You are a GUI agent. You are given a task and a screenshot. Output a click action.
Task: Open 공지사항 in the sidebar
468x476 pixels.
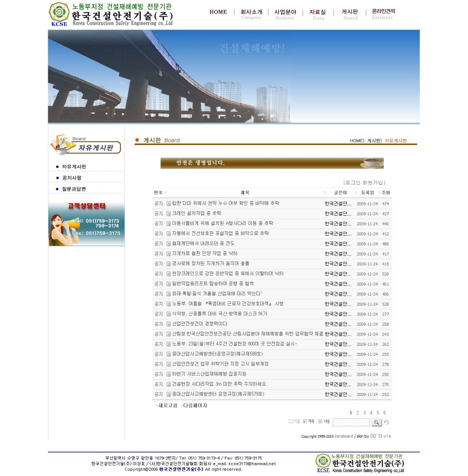coord(72,178)
